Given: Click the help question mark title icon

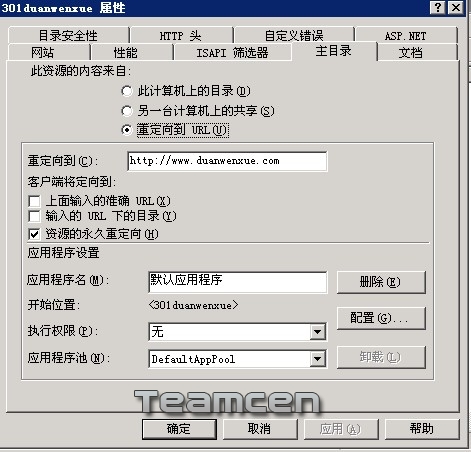Looking at the screenshot, I should click(438, 7).
